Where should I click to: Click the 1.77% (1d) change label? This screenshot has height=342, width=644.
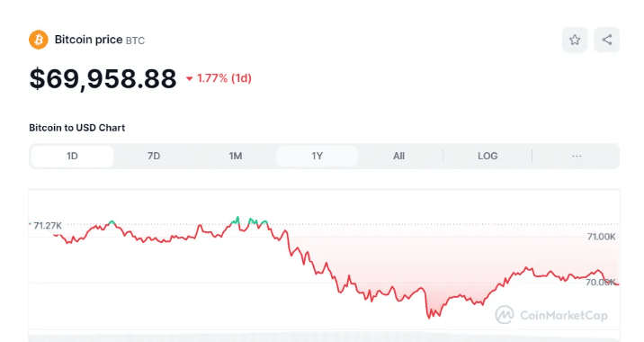[x=224, y=78]
